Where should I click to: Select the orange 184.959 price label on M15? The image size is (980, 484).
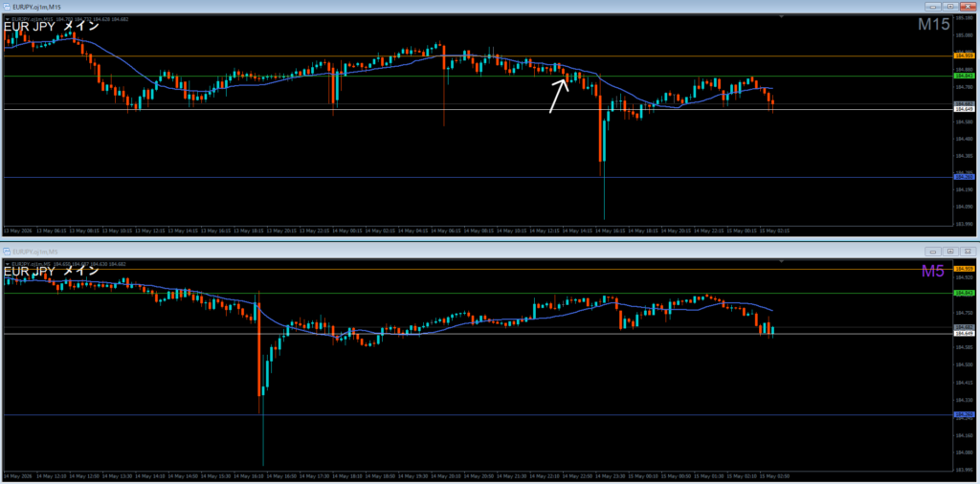[965, 55]
